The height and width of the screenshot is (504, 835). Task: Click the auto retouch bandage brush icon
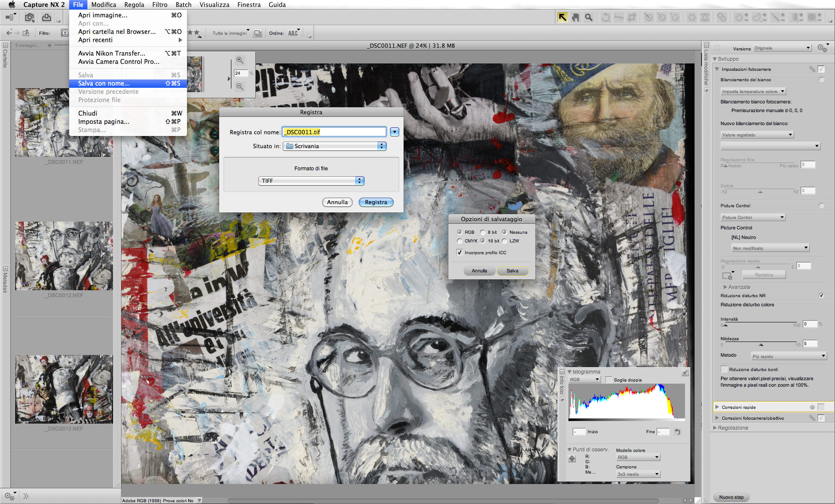click(x=722, y=17)
